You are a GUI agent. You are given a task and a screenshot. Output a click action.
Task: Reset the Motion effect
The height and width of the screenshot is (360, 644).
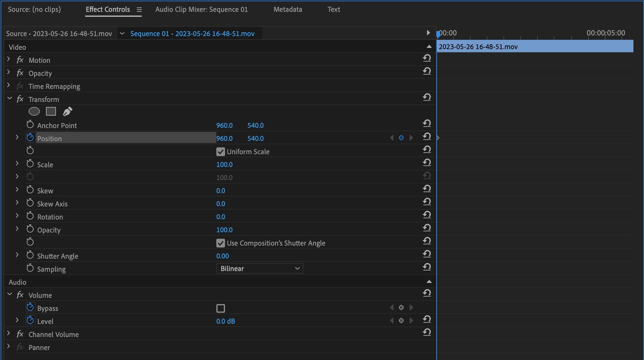click(427, 58)
